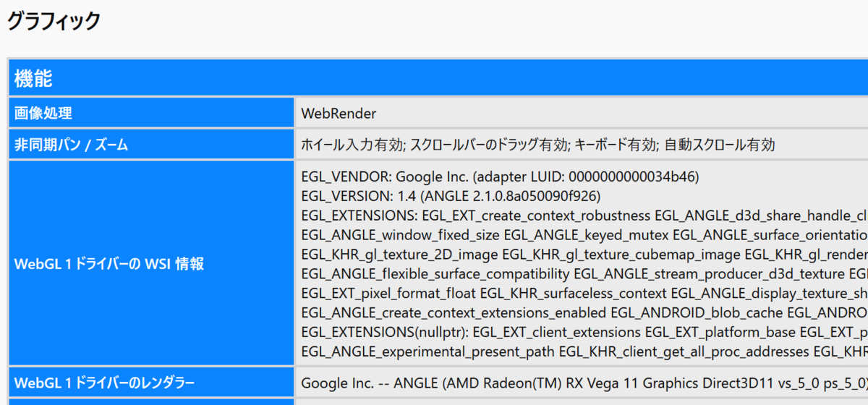Select the WebRender value text
868x405 pixels.
(339, 114)
